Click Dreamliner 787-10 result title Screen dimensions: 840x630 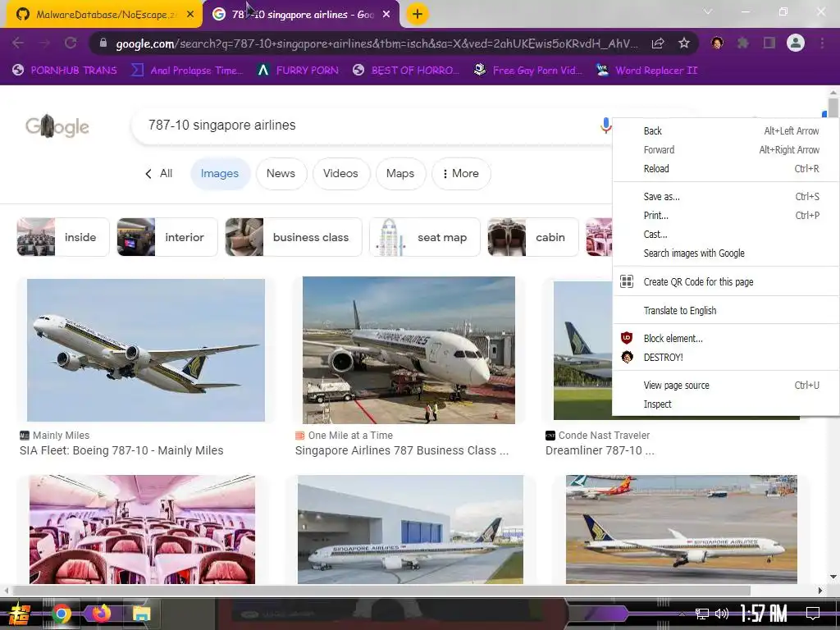600,450
